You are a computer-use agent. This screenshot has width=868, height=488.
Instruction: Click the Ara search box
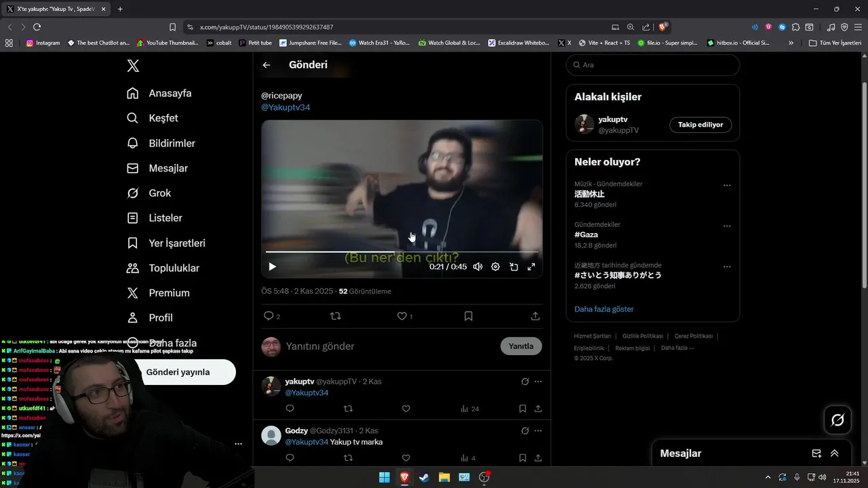coord(652,65)
